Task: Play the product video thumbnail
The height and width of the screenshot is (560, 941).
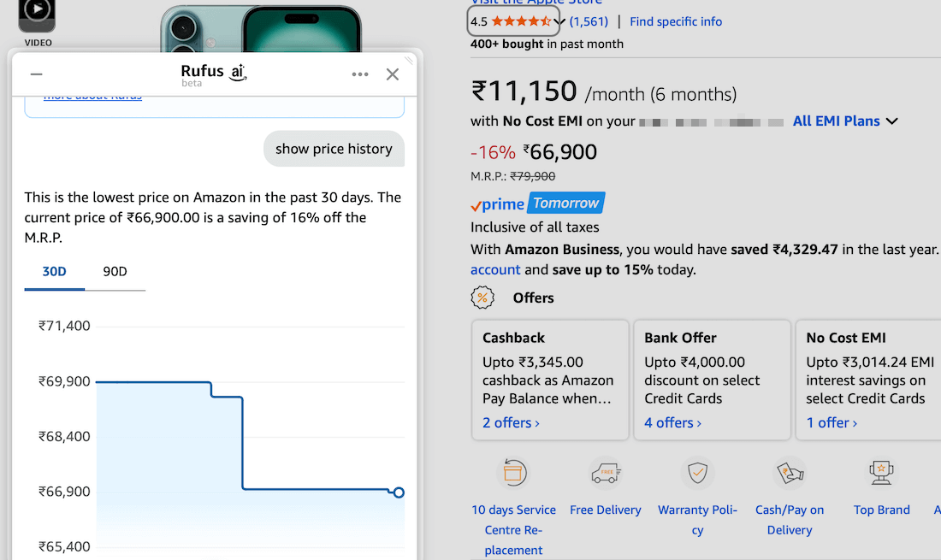Action: [x=37, y=12]
